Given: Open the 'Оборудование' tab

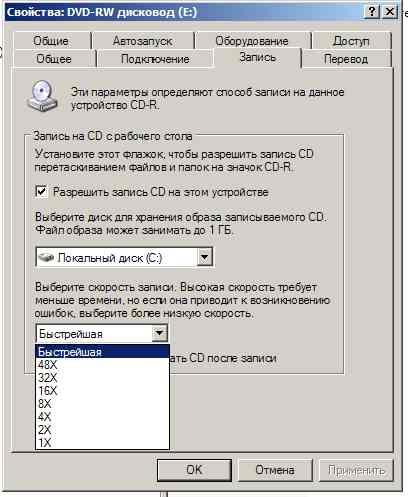Looking at the screenshot, I should point(252,41).
